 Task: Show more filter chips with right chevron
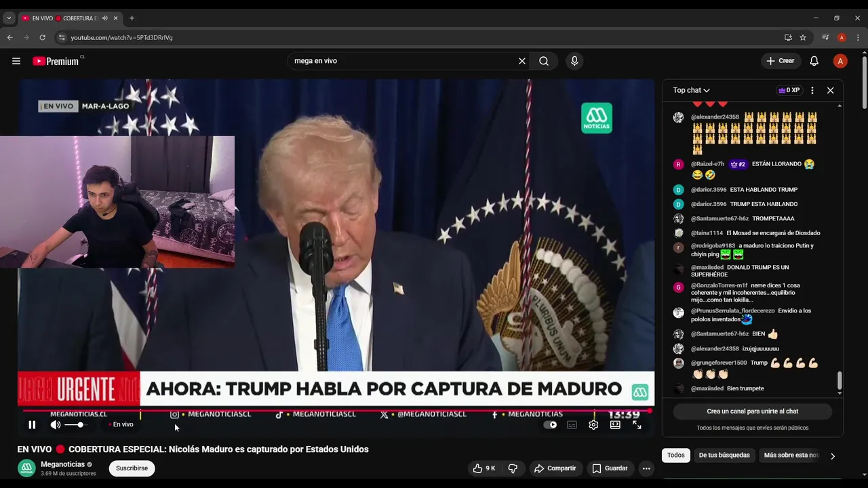[x=833, y=456]
